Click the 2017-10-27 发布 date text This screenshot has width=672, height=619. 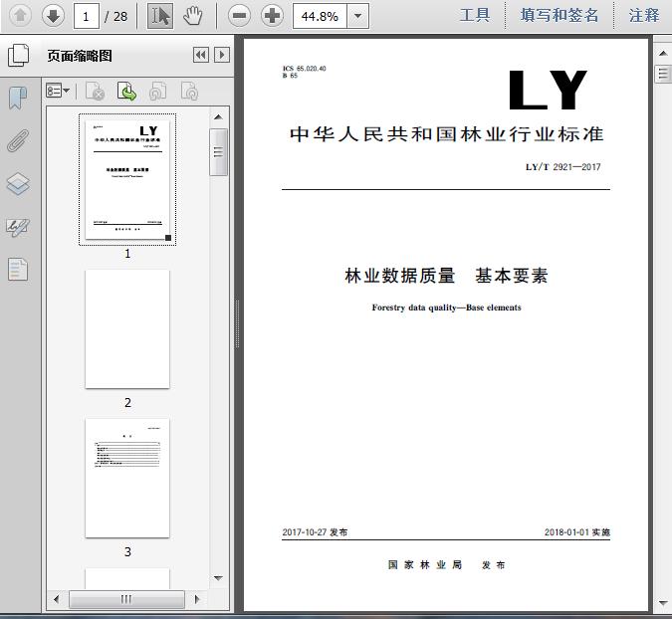315,532
